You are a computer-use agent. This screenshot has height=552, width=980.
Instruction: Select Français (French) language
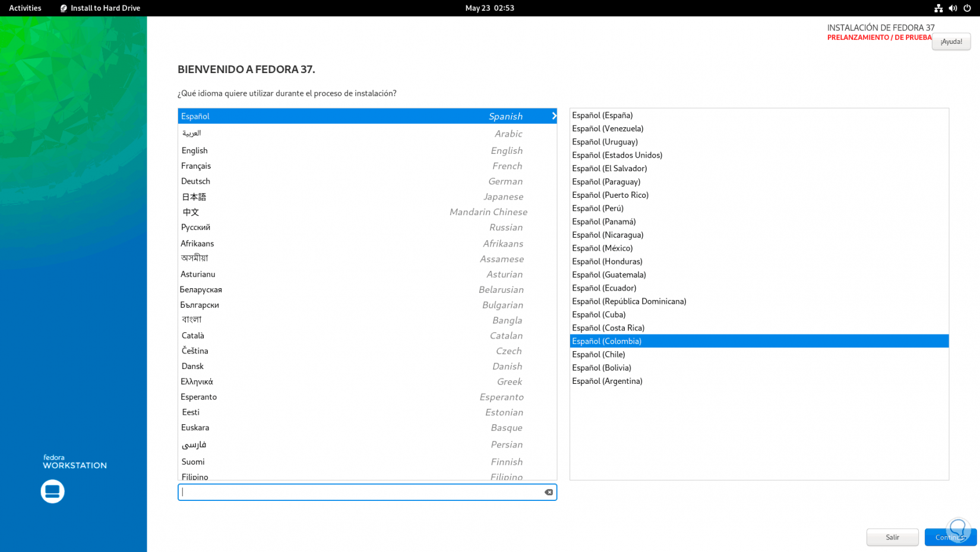point(367,166)
